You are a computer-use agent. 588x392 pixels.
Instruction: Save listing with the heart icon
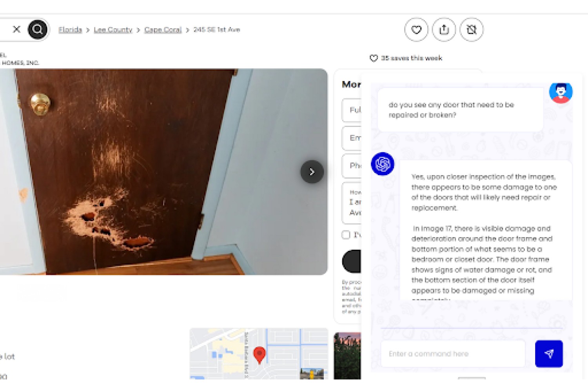coord(416,29)
